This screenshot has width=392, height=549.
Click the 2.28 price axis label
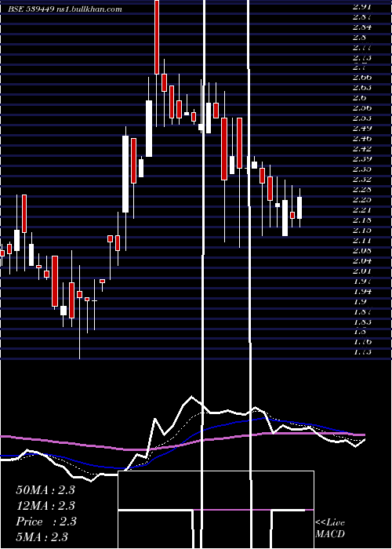[x=362, y=190]
